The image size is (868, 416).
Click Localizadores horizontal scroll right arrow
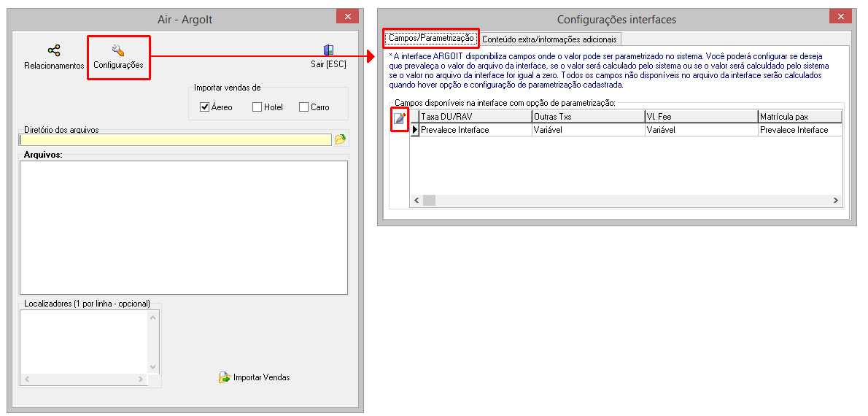click(142, 380)
